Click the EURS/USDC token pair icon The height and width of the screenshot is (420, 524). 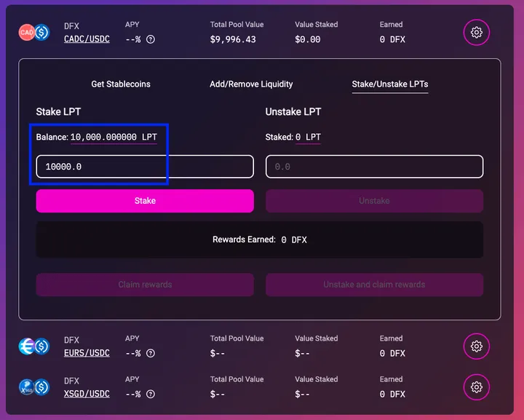click(x=33, y=346)
